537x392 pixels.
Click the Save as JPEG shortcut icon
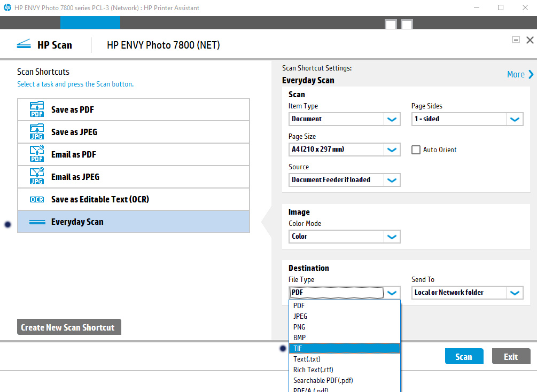tap(36, 132)
